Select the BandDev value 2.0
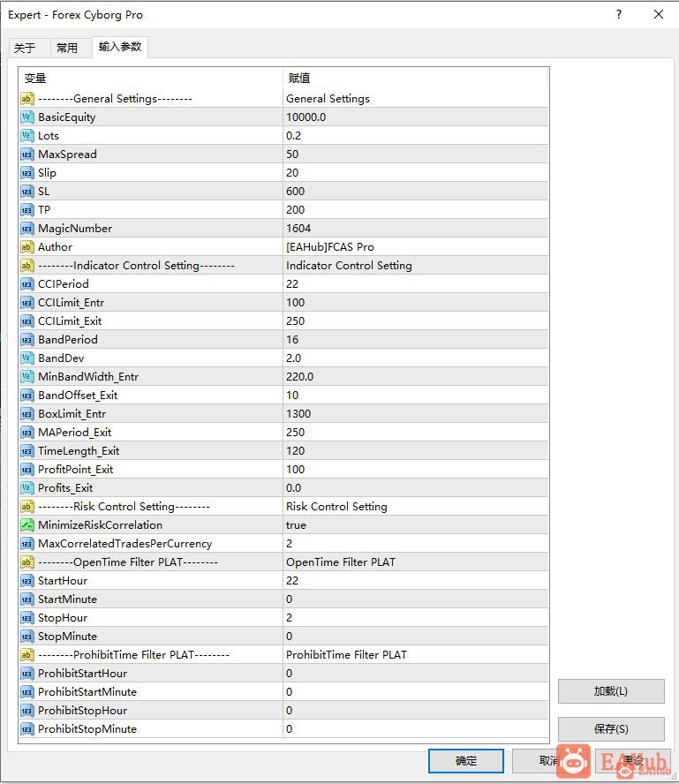The height and width of the screenshot is (784, 679). [x=293, y=358]
